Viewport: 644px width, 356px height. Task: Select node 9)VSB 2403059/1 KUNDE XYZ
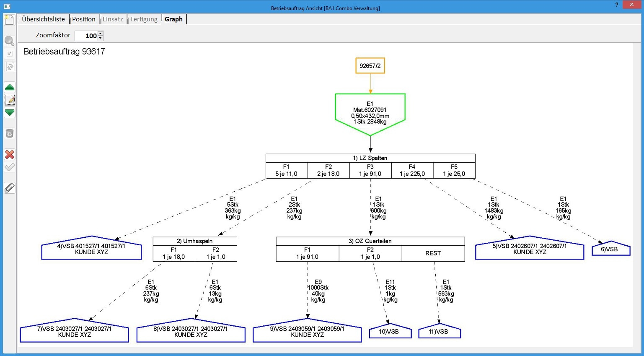pos(307,331)
